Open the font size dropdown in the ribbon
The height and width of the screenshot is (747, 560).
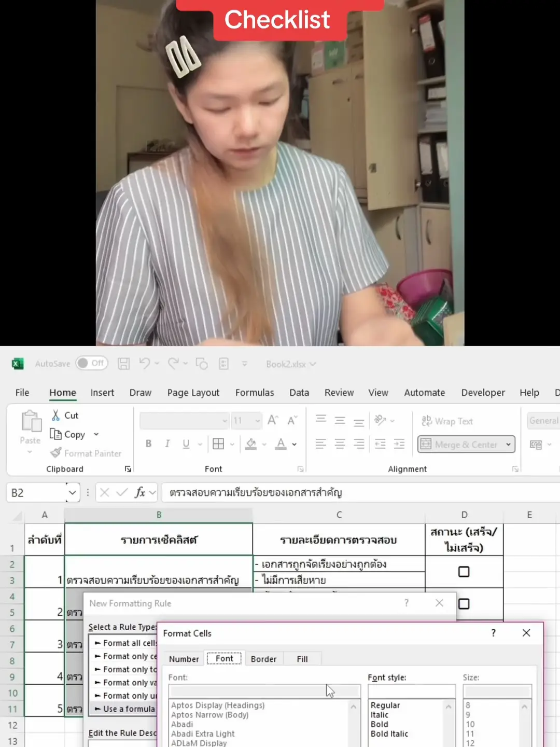coord(258,420)
